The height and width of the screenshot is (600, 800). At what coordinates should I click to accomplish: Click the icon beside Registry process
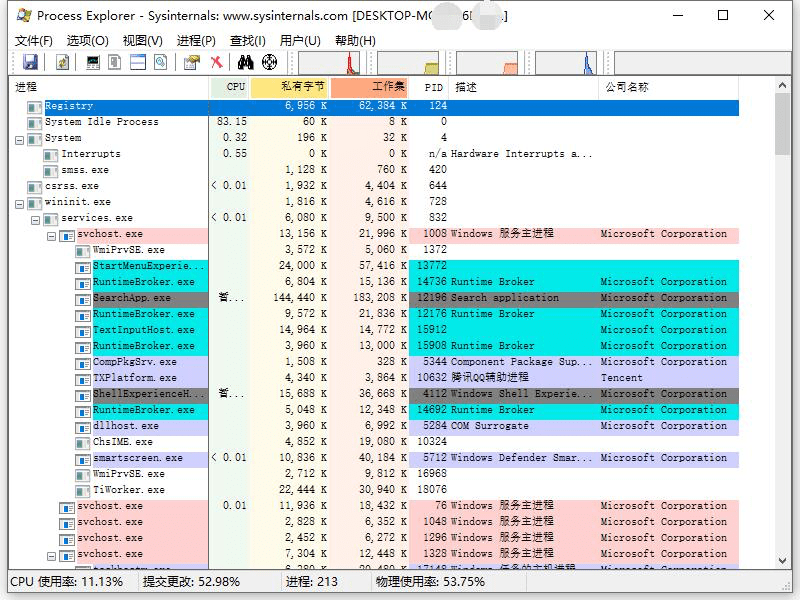click(35, 108)
